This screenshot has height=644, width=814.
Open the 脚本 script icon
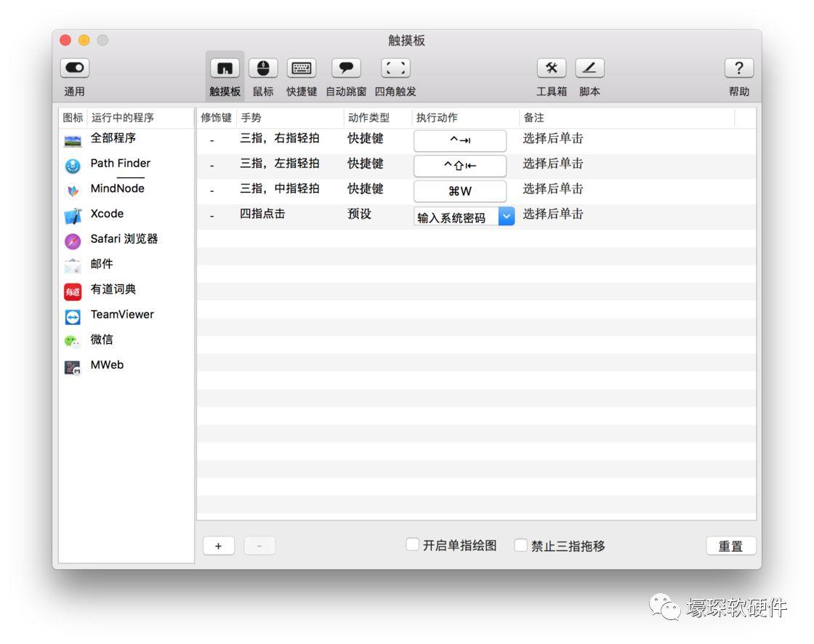click(x=589, y=68)
